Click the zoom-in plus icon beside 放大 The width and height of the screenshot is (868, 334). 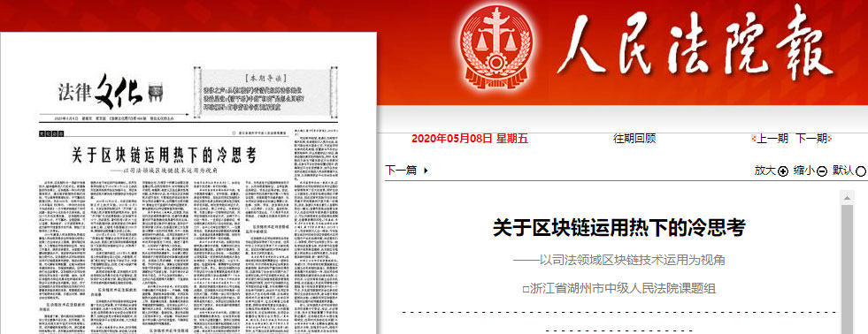(x=783, y=171)
